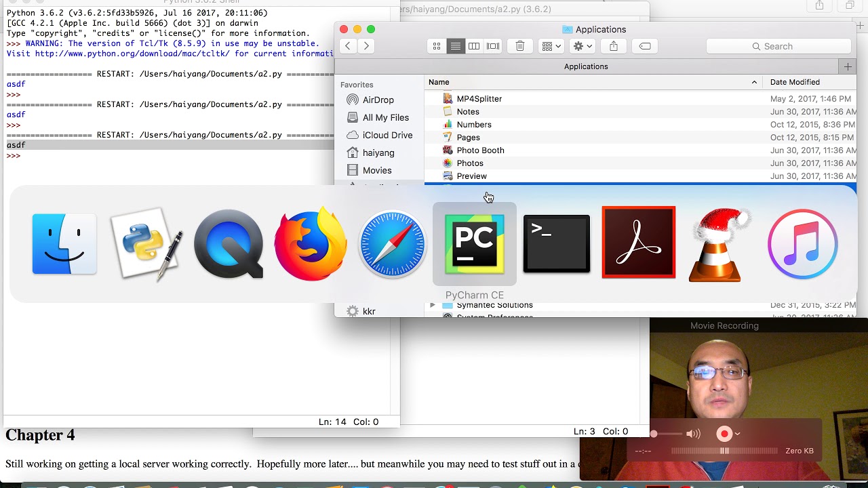The height and width of the screenshot is (488, 868).
Task: Click the Finder share button
Action: [x=614, y=46]
